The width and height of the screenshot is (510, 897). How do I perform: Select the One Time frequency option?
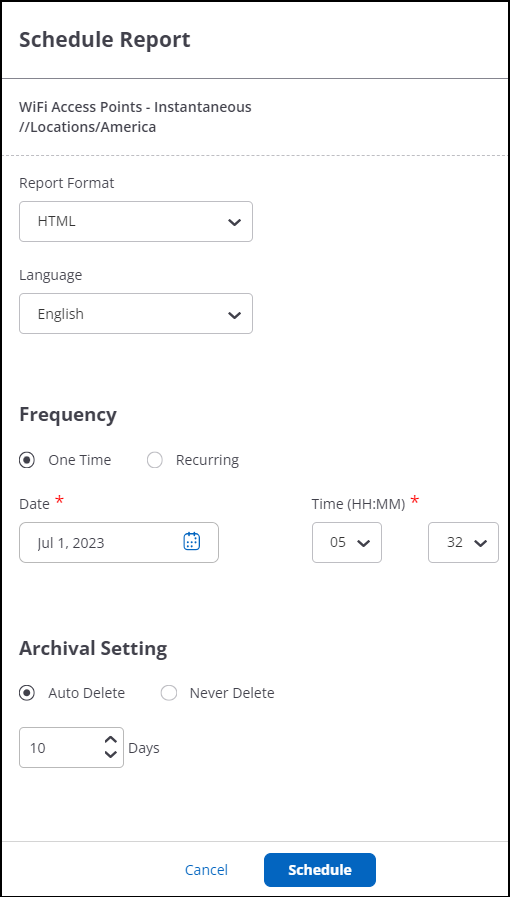(27, 460)
